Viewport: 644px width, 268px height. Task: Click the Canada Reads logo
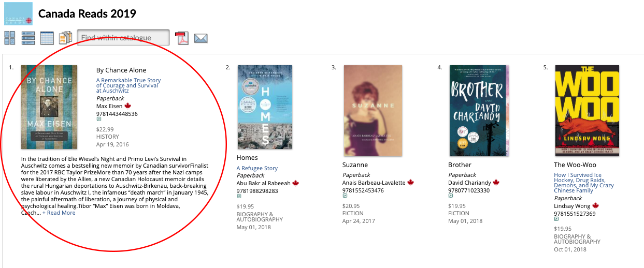point(19,13)
